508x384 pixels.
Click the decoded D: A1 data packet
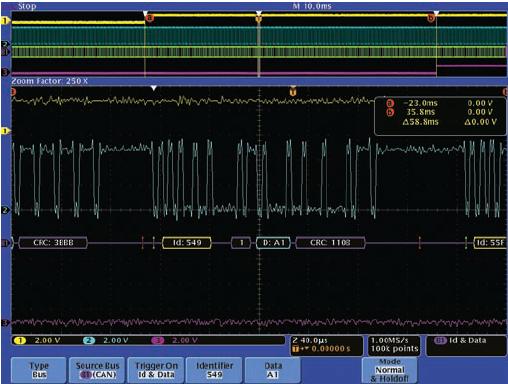click(273, 243)
